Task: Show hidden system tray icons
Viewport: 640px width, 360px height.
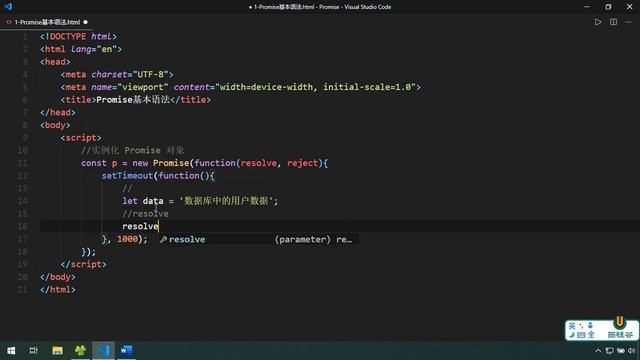Action: (x=598, y=351)
